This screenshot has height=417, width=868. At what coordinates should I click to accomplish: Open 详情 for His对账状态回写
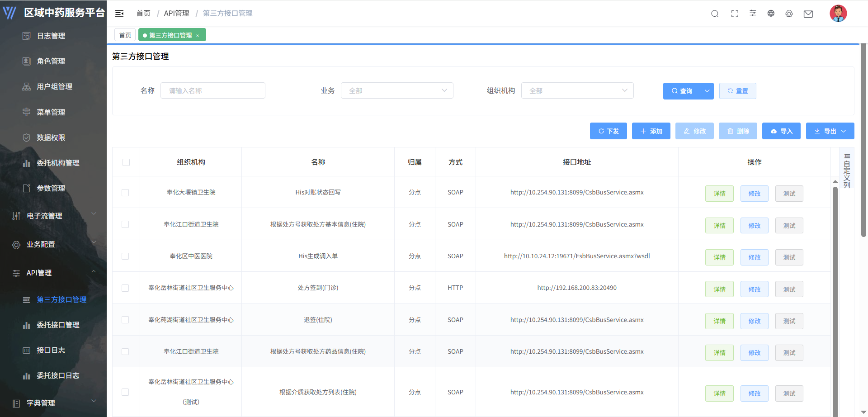tap(719, 194)
